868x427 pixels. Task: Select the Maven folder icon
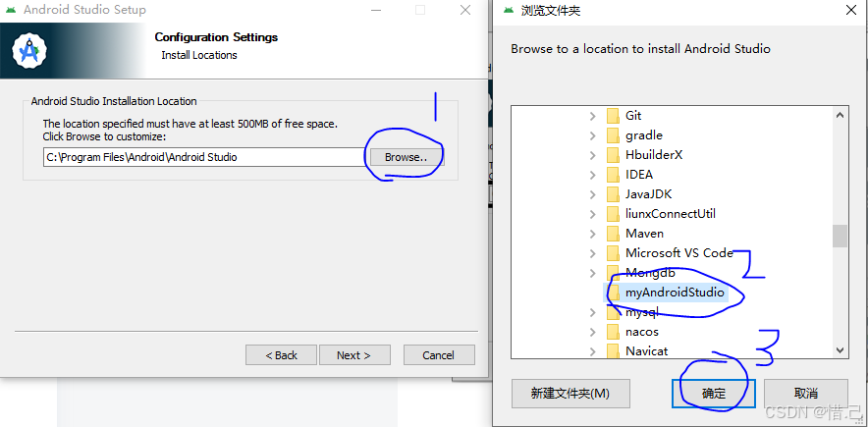point(613,234)
